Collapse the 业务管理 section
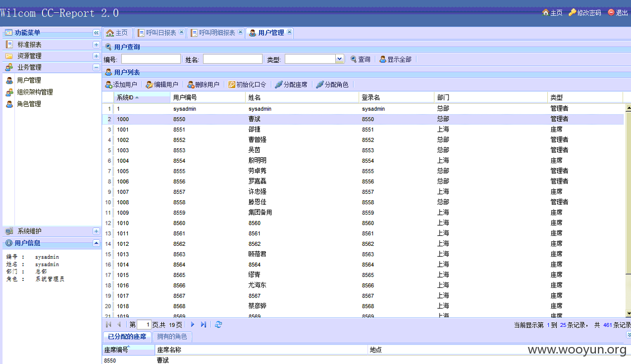Image resolution: width=631 pixels, height=364 pixels. click(x=96, y=67)
